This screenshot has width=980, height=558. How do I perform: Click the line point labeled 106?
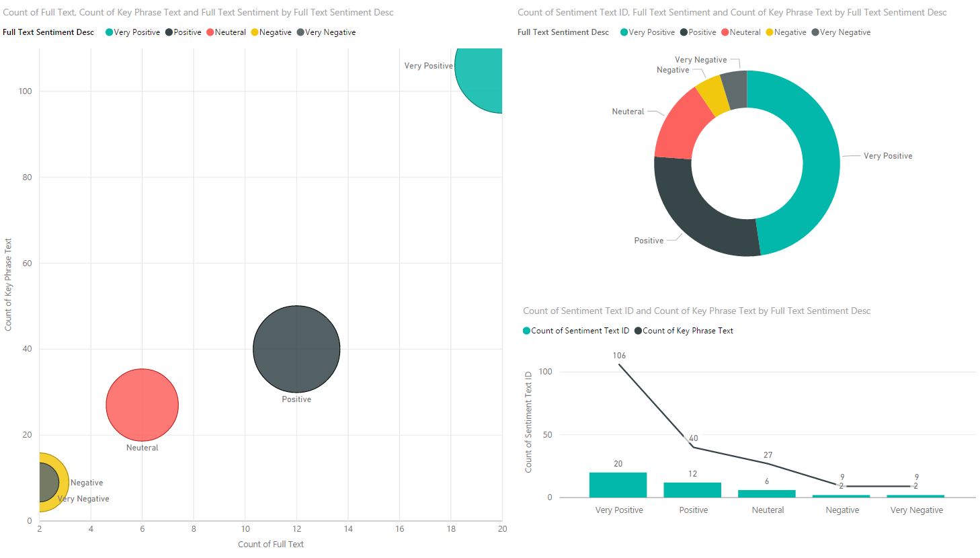pyautogui.click(x=618, y=364)
